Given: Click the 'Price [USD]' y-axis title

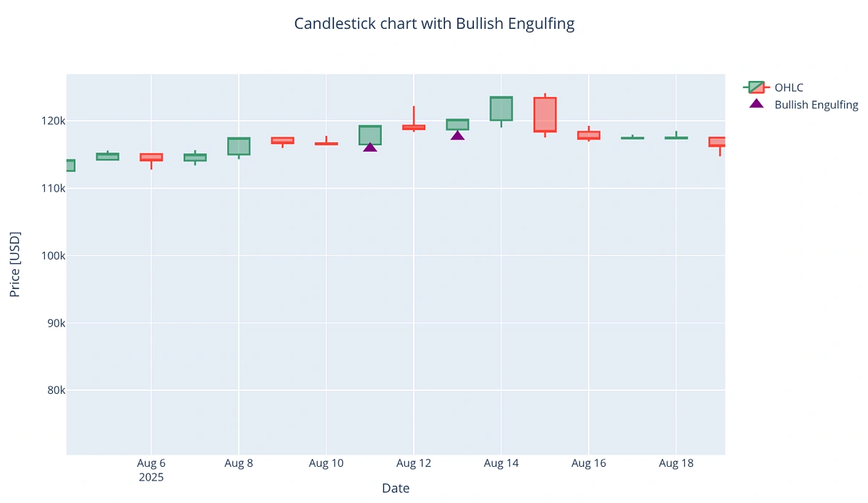Looking at the screenshot, I should (14, 265).
